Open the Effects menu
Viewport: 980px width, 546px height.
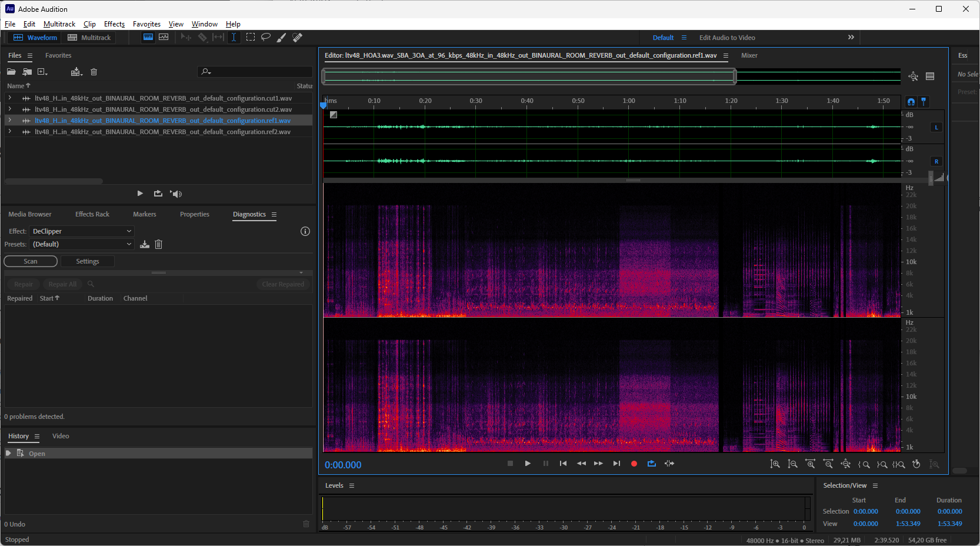114,24
